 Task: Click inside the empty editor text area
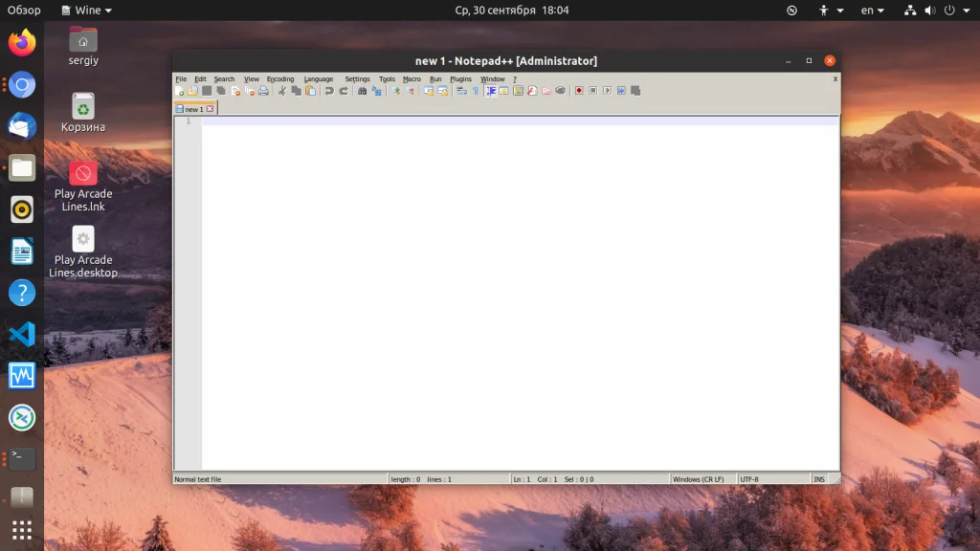520,294
